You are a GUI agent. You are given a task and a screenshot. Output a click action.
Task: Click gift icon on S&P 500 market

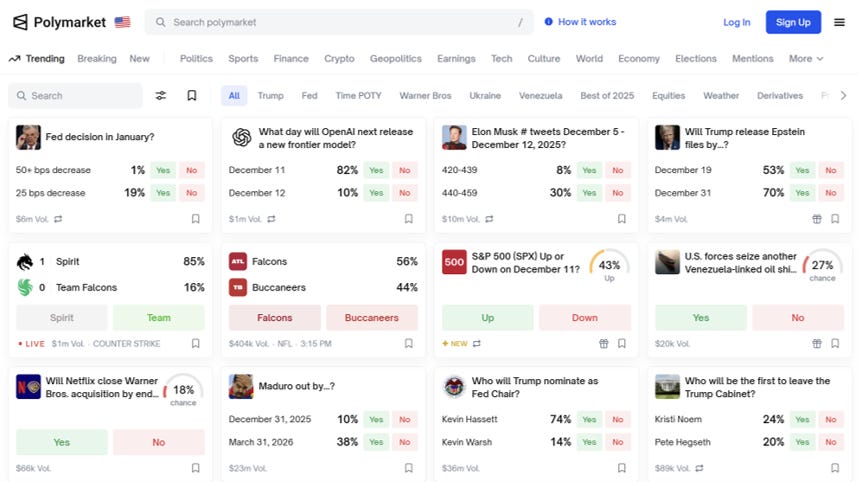point(604,344)
